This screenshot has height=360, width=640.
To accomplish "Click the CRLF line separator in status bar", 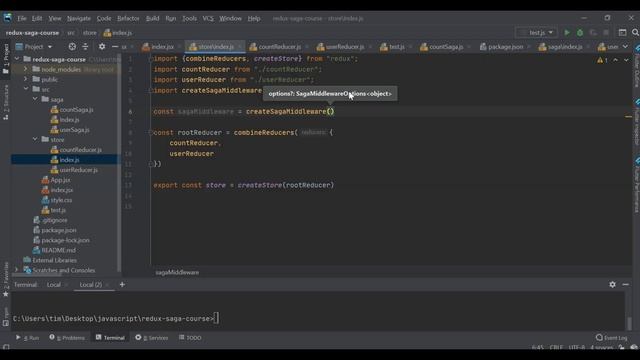I will coord(556,347).
